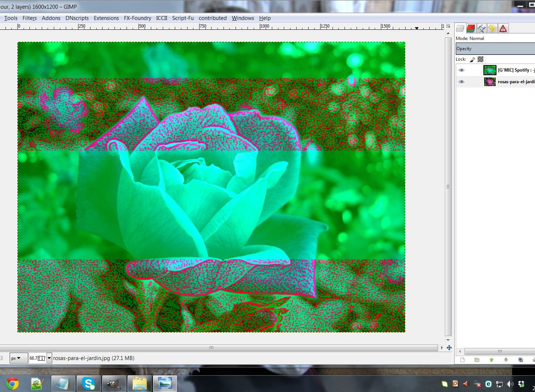Open the contributed menu
Viewport: 535px width, 392px height.
point(213,18)
